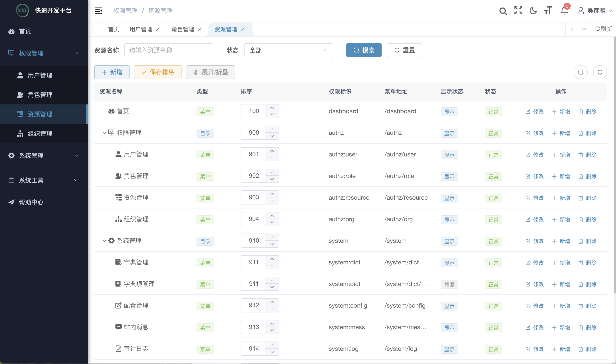This screenshot has width=616, height=364.
Task: Open 用户管理 in the sidebar
Action: coord(44,75)
